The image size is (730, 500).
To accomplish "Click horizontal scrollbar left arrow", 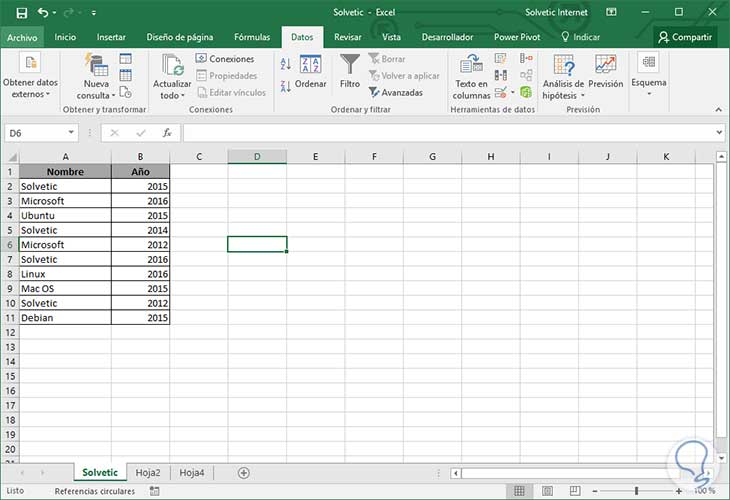I will click(456, 473).
